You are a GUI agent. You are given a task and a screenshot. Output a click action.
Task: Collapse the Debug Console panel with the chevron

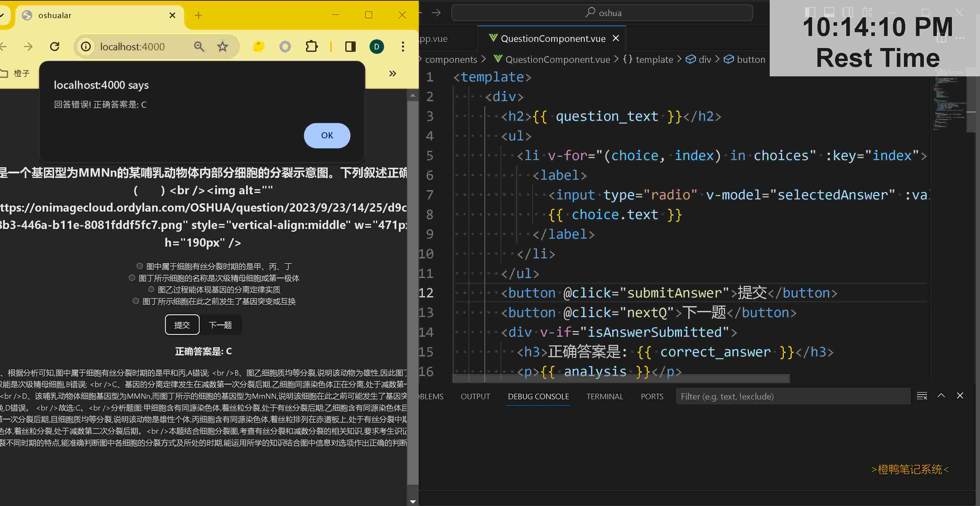[941, 396]
